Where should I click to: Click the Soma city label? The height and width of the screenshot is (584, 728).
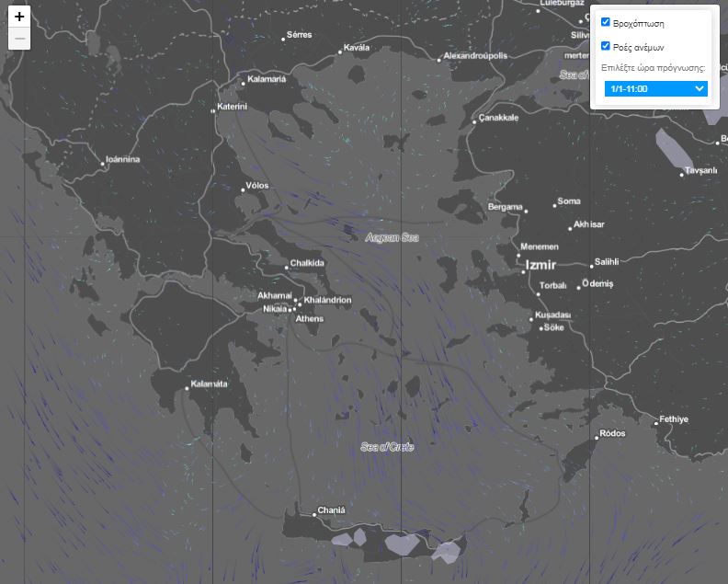(x=569, y=201)
